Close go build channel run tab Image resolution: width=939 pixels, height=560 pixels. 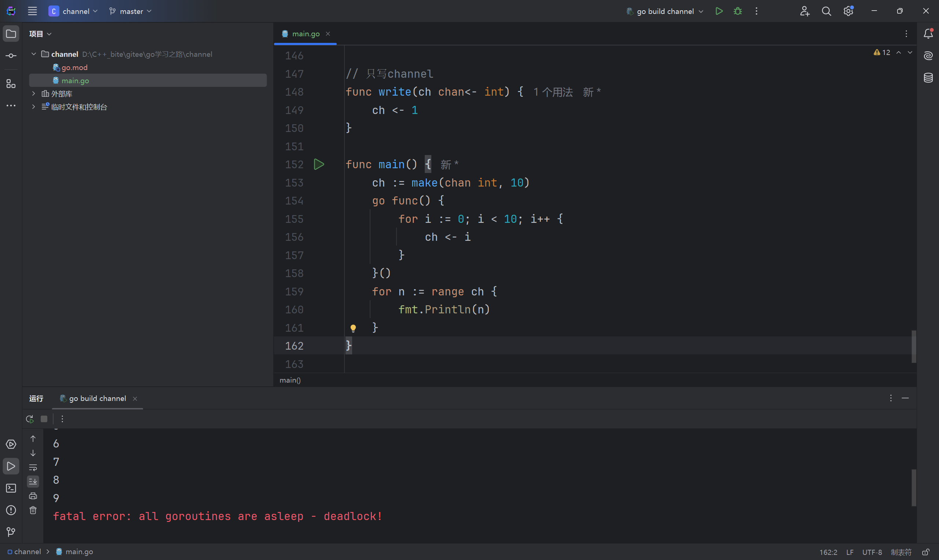135,399
